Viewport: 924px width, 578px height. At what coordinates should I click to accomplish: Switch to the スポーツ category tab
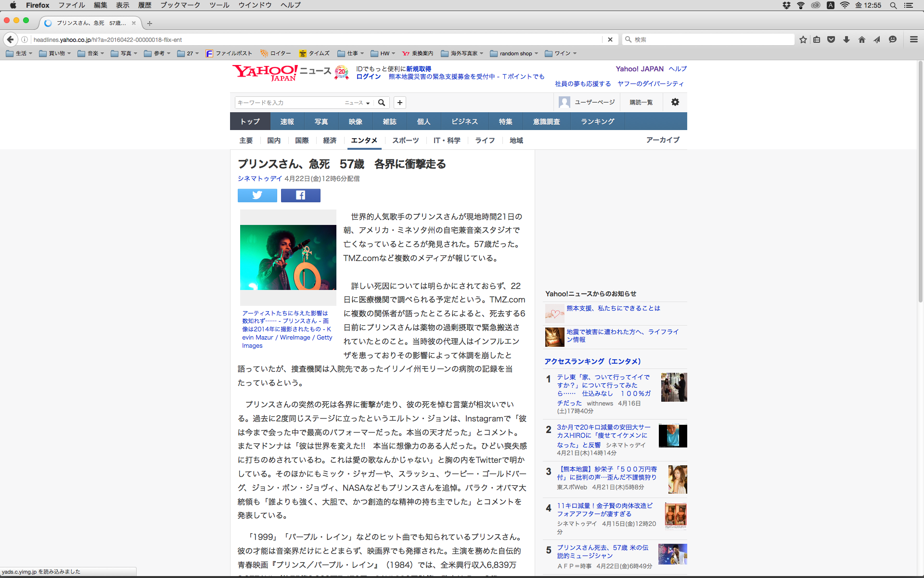click(405, 140)
